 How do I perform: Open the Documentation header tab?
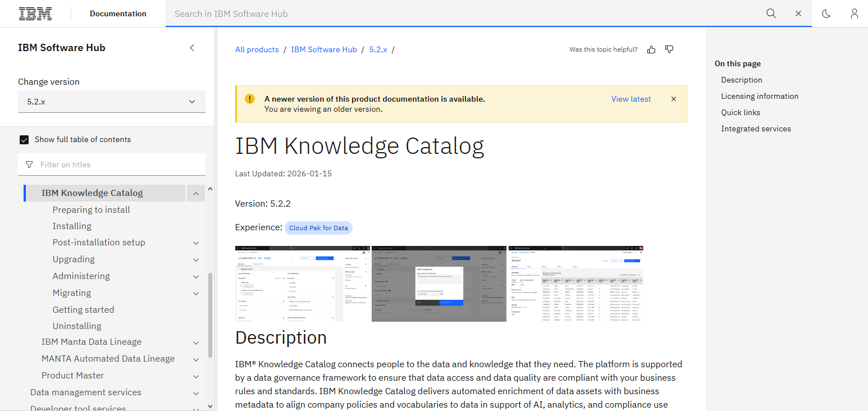118,13
